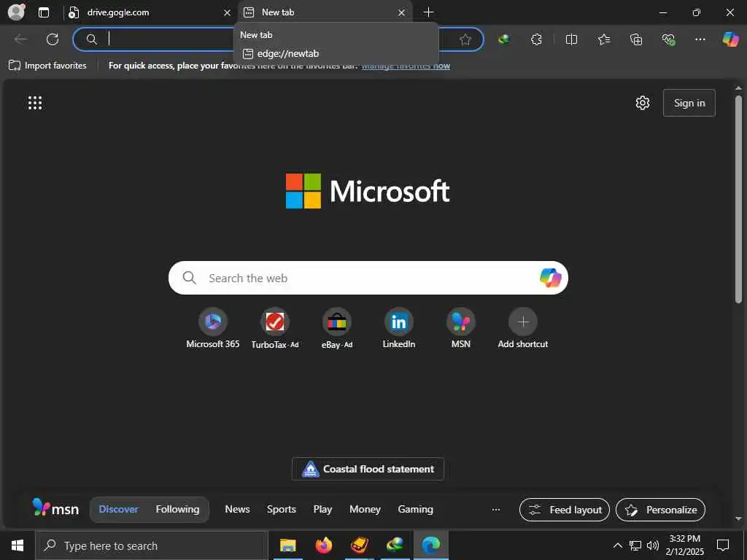Viewport: 747px width, 560px height.
Task: Toggle Split screen icon in toolbar
Action: point(571,39)
